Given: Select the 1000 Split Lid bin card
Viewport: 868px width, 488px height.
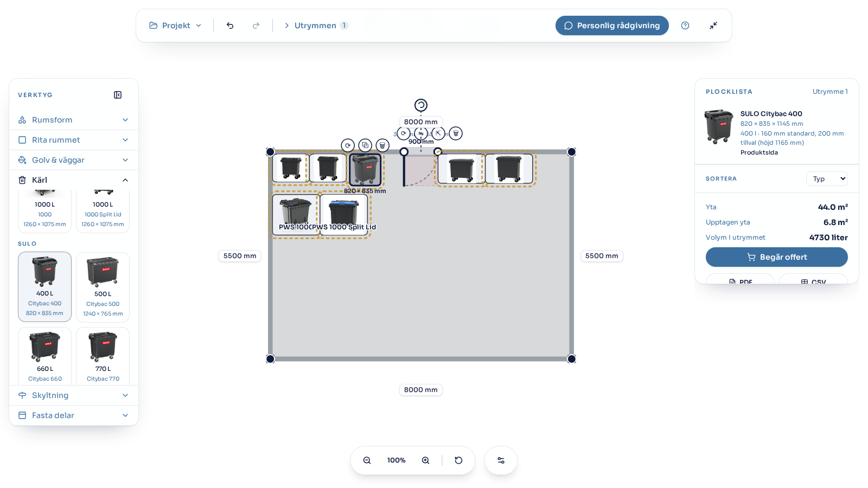Looking at the screenshot, I should point(103,211).
